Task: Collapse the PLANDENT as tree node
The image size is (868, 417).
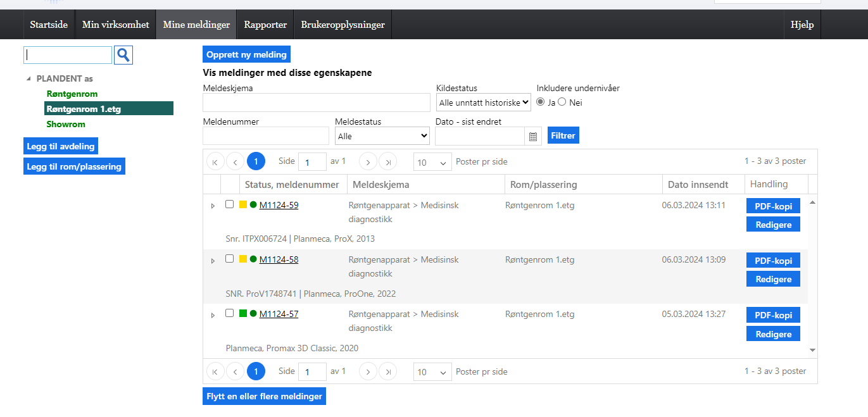Action: [28, 79]
